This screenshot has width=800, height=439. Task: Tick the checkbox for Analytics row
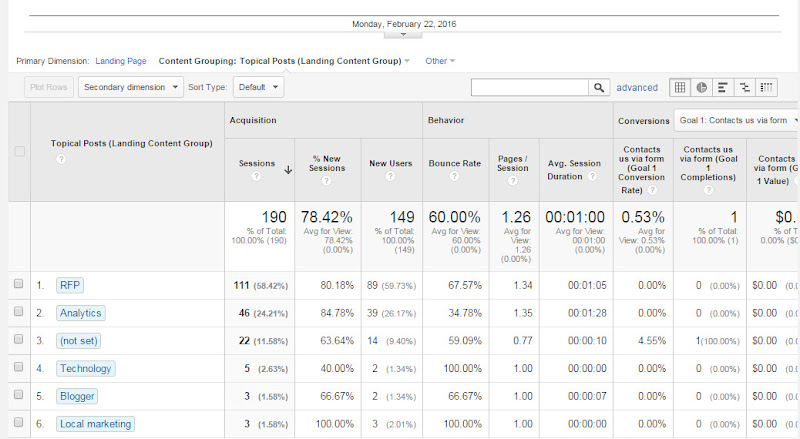coord(19,311)
